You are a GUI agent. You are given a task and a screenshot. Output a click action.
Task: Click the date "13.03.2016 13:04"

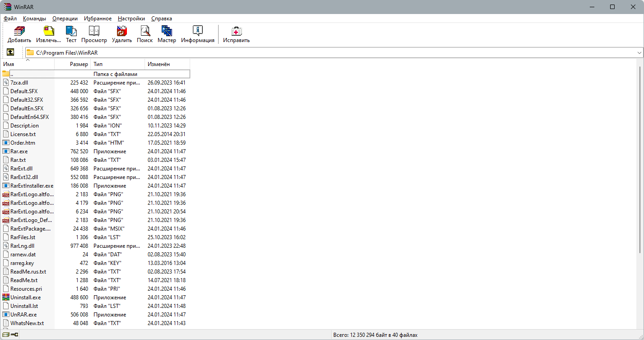tap(167, 263)
